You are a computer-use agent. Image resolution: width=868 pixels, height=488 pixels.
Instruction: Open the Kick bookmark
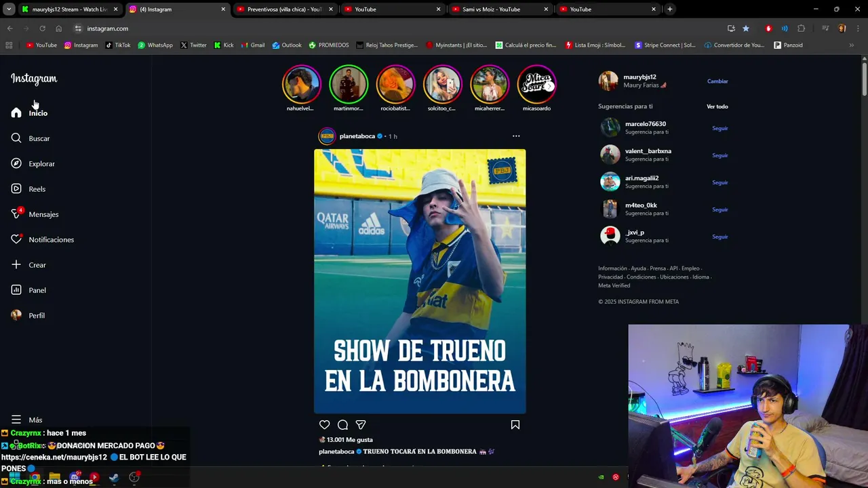pos(224,45)
